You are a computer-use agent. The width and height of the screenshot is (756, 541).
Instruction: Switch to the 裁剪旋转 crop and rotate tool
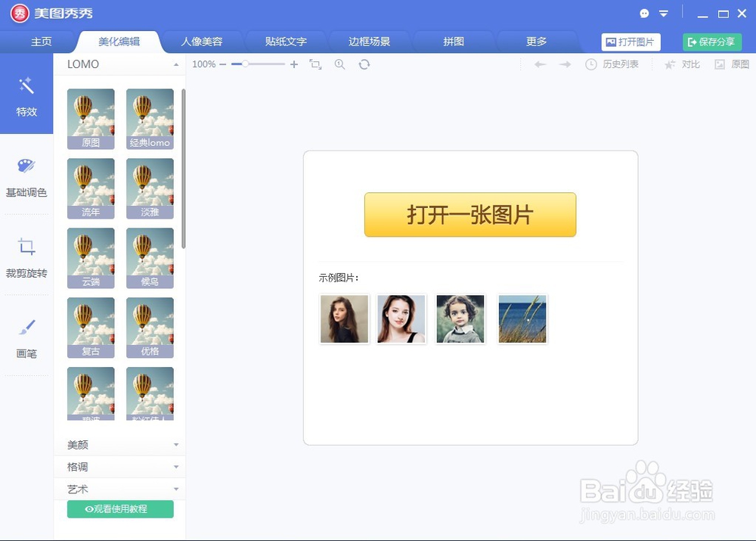tap(26, 260)
